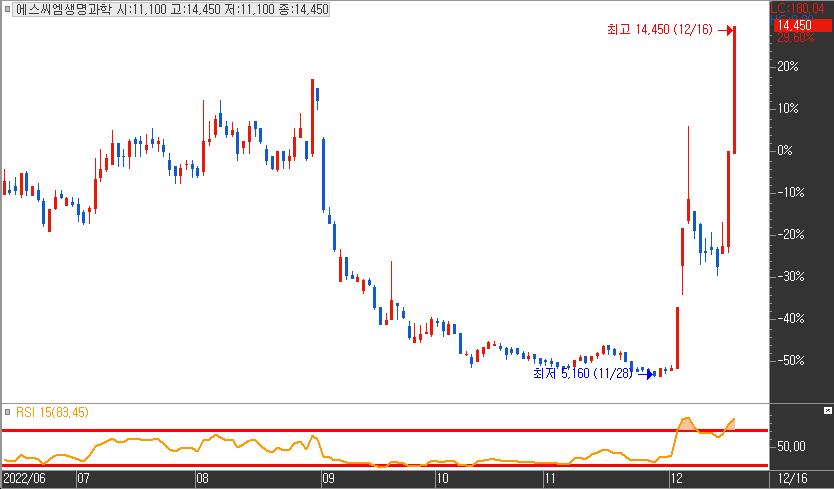834x489 pixels.
Task: Click the 최고 14,450 (12/16) high annotation
Action: click(660, 29)
